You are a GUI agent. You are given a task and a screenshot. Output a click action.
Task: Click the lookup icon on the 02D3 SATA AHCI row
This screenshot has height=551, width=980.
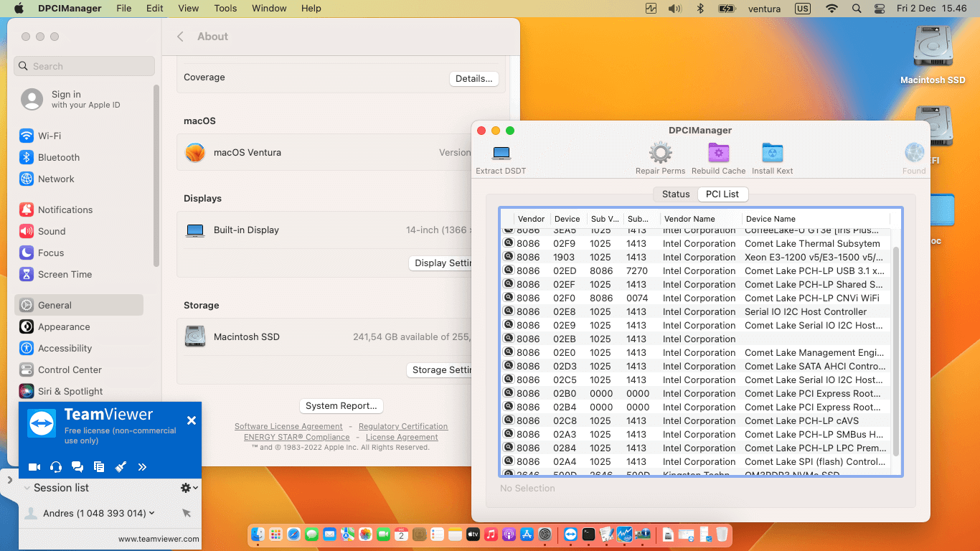pos(509,365)
